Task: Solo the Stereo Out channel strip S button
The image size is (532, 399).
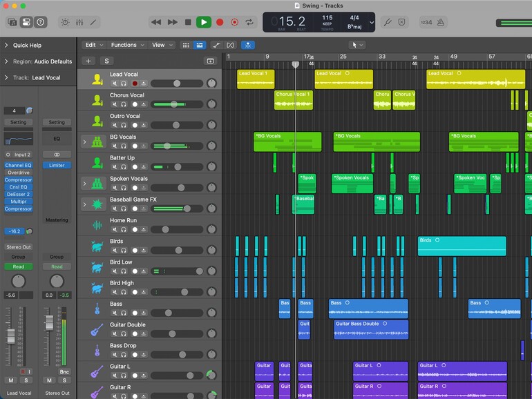Action: [64, 380]
